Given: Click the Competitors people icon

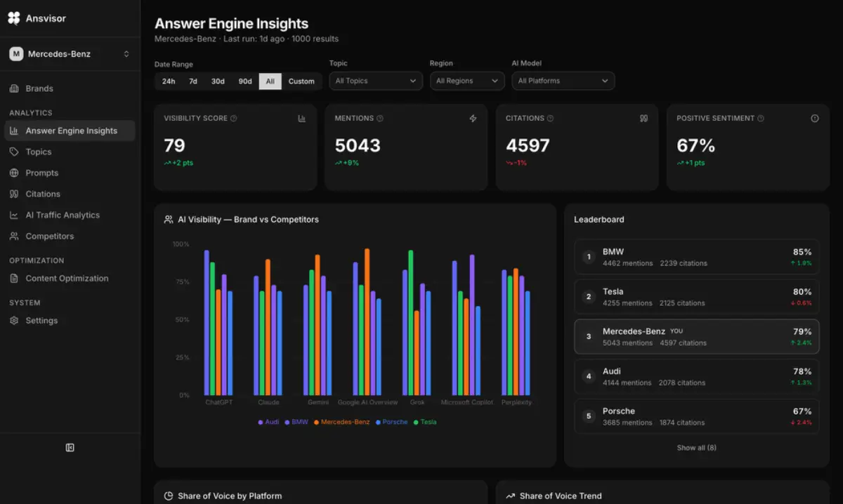Looking at the screenshot, I should pyautogui.click(x=14, y=236).
